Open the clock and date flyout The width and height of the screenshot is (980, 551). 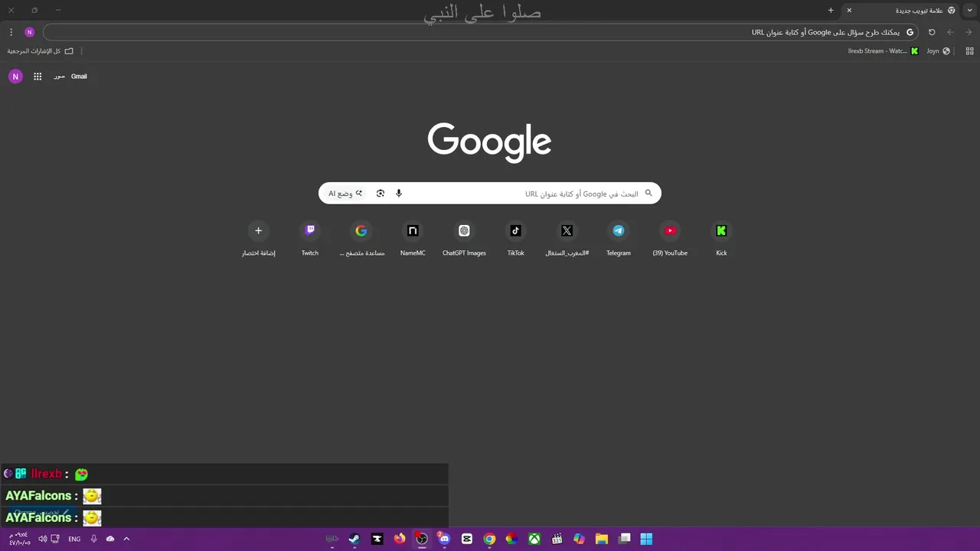click(20, 539)
